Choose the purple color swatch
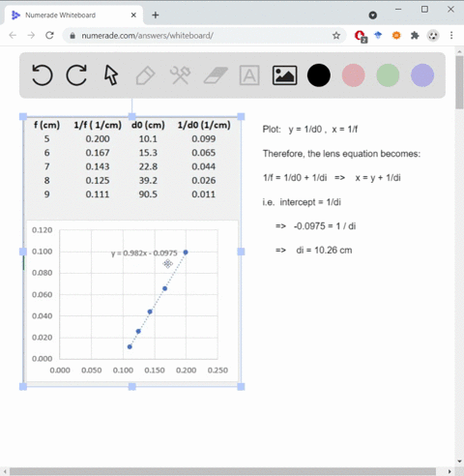This screenshot has height=476, width=464. (x=422, y=75)
